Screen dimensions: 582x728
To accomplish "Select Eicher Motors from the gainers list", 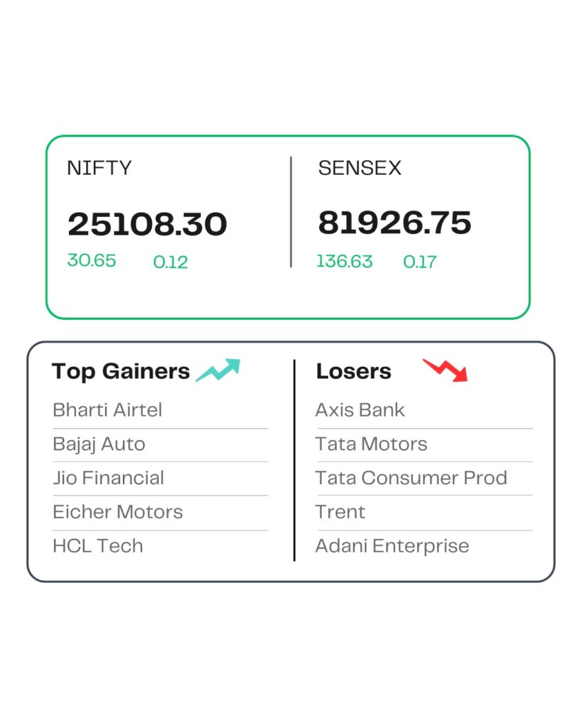I will click(x=117, y=512).
